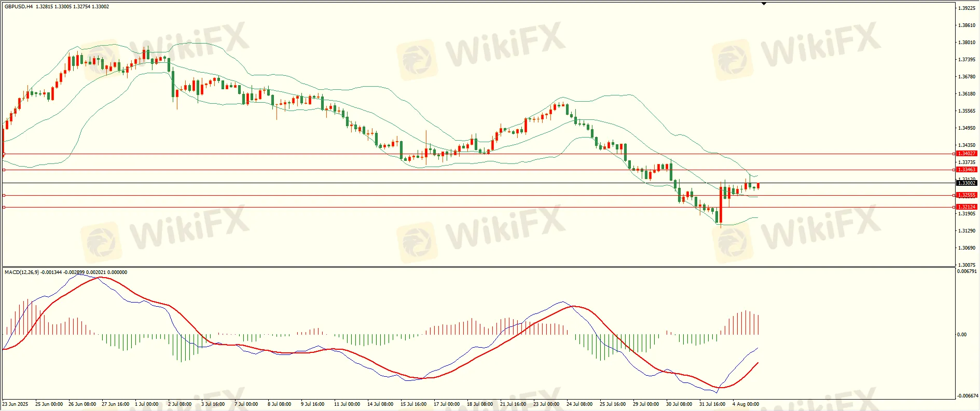Click the 1.35565 price scale value

click(x=967, y=111)
